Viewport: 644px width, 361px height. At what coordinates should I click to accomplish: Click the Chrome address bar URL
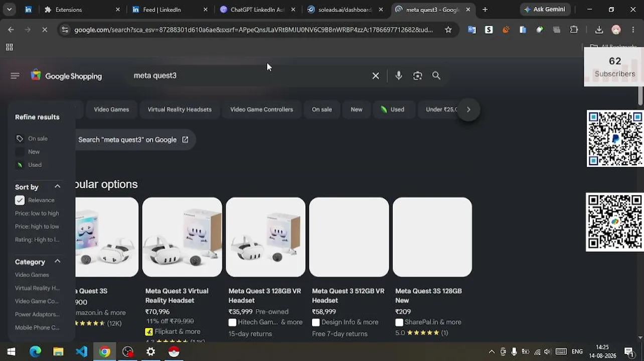pos(253,30)
